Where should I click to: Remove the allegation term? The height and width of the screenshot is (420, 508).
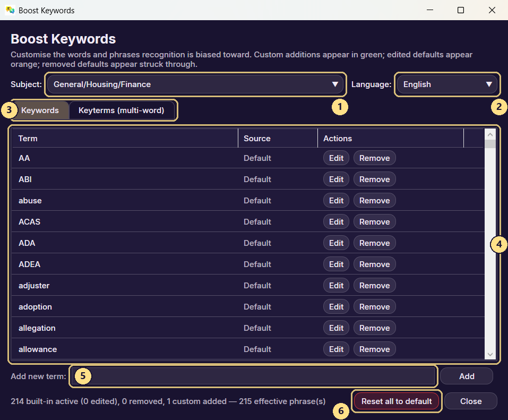[x=375, y=328]
